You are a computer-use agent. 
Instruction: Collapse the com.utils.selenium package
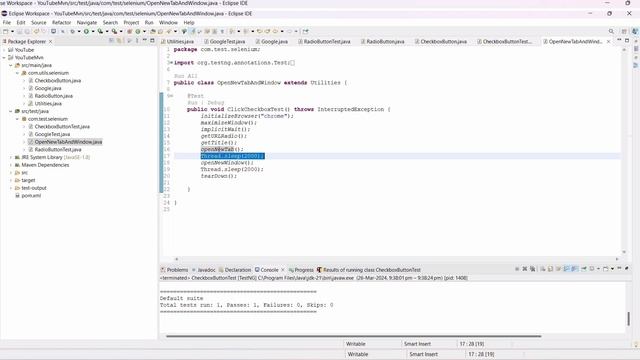pyautogui.click(x=18, y=73)
